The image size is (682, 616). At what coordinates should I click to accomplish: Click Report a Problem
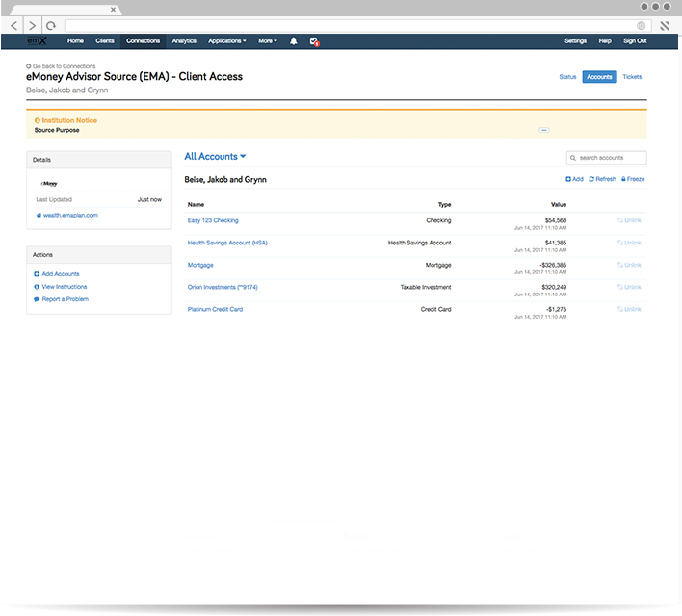pyautogui.click(x=62, y=299)
